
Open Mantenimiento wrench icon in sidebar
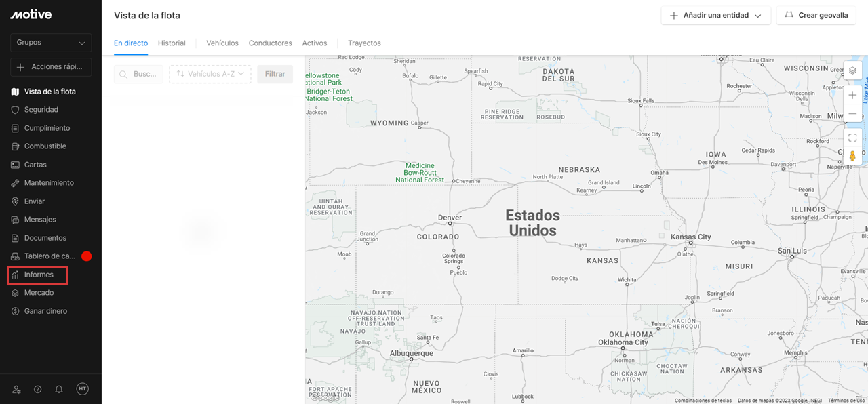pos(16,183)
